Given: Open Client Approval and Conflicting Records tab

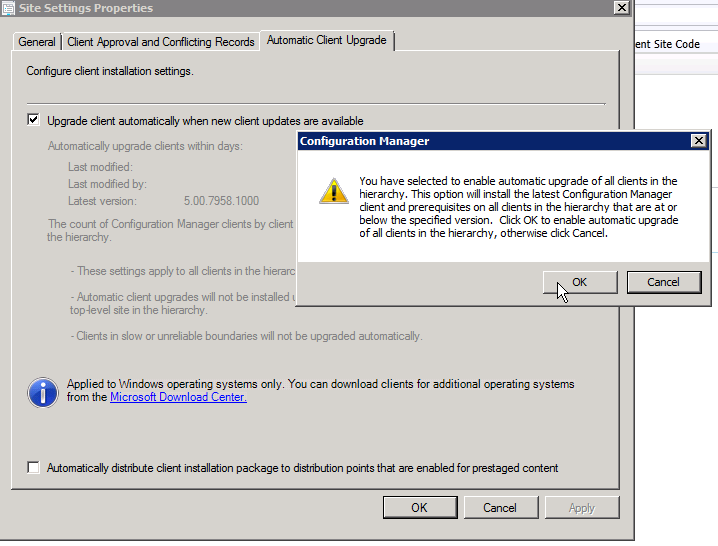Looking at the screenshot, I should 161,42.
